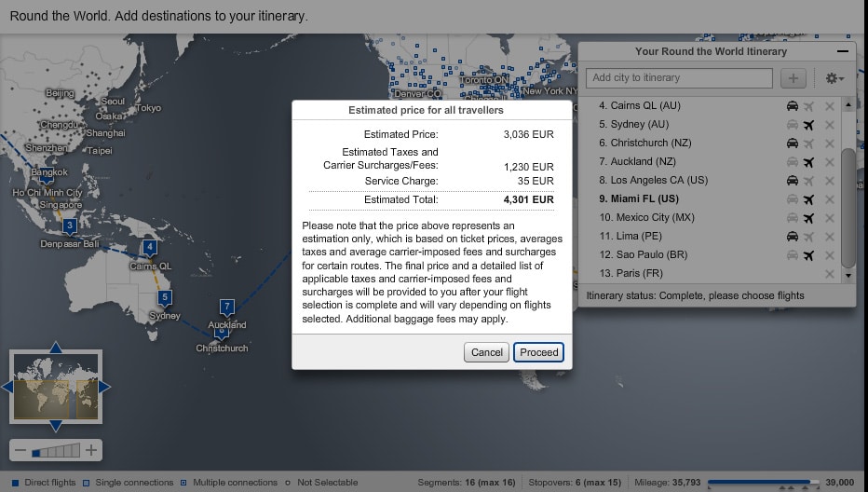Pan the map up using arrow
The width and height of the screenshot is (868, 492).
click(x=56, y=348)
